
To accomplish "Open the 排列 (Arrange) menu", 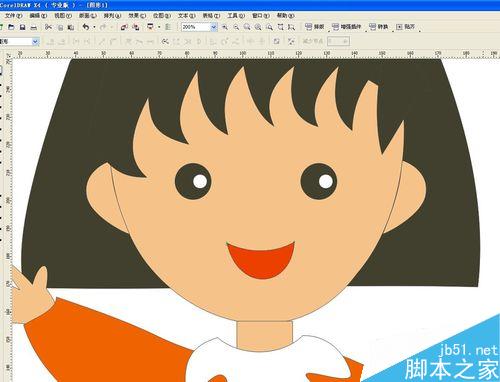I will 112,16.
